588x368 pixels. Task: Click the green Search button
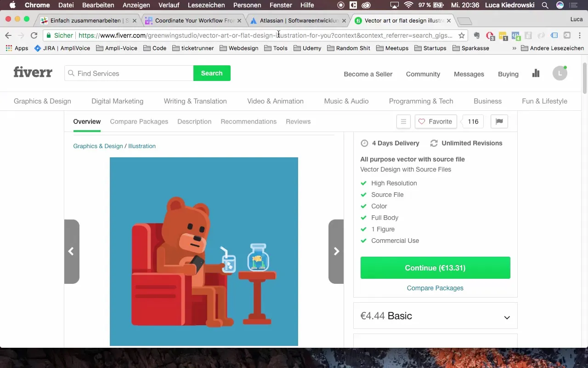click(212, 73)
